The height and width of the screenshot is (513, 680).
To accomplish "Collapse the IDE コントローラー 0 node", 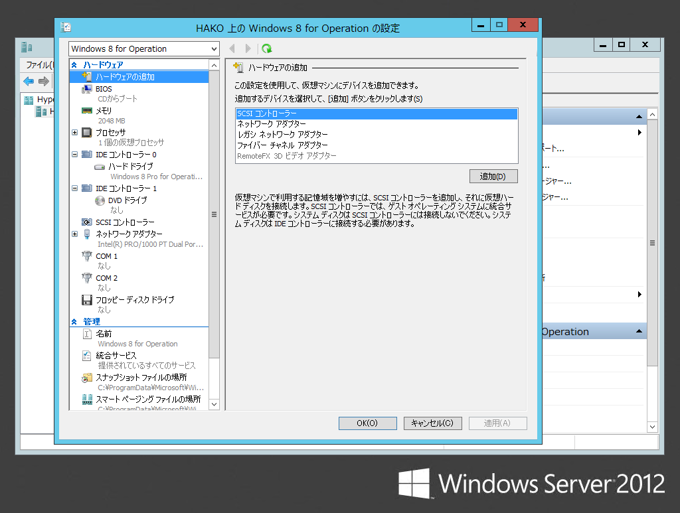I will tap(75, 154).
